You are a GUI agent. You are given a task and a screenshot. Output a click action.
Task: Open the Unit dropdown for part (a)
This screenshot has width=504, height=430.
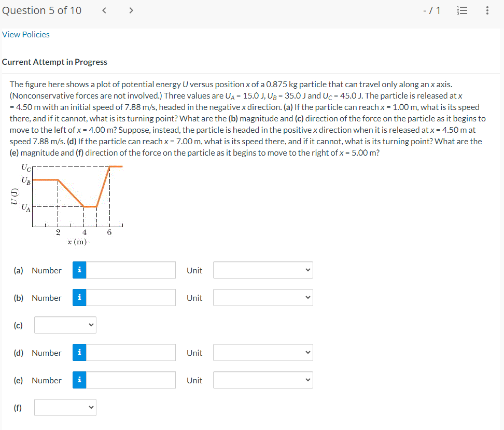click(262, 270)
